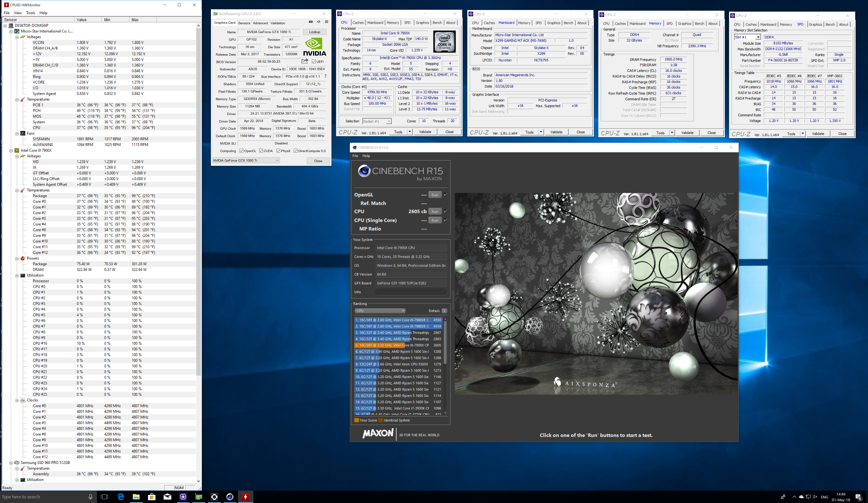Click the HWMonitor red lightning taskbar icon
Viewport: 868px width, 503px height.
point(245,496)
